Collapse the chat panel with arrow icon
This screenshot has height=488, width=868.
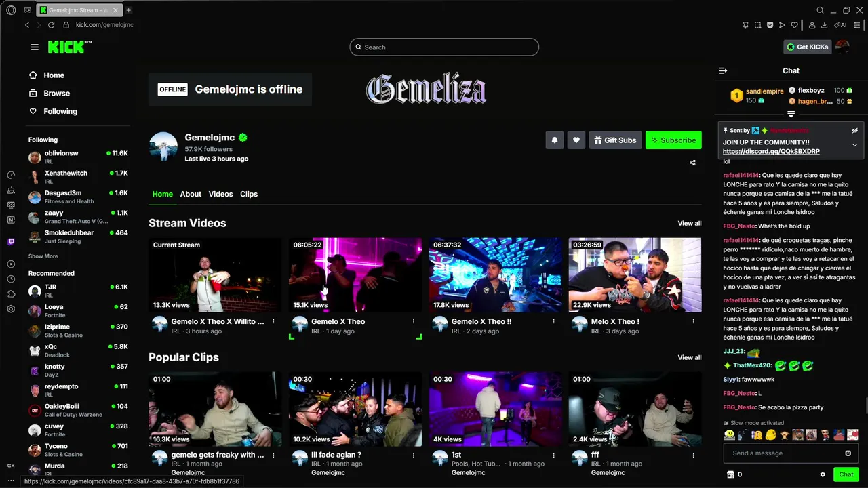[x=723, y=70]
